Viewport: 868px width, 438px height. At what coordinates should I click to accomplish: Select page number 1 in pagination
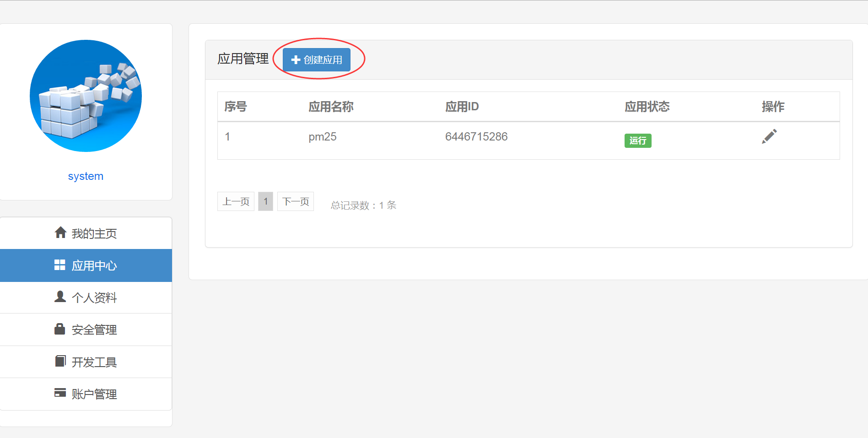click(265, 201)
